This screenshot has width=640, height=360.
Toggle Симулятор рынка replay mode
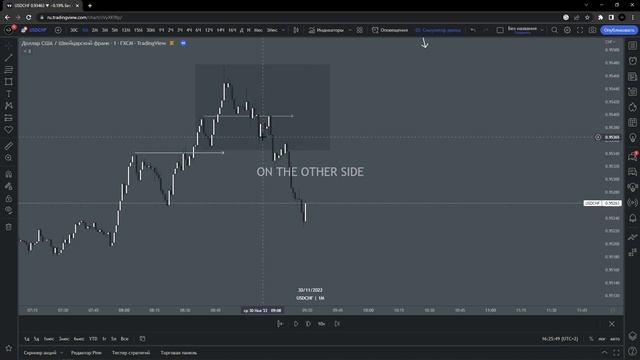[438, 30]
